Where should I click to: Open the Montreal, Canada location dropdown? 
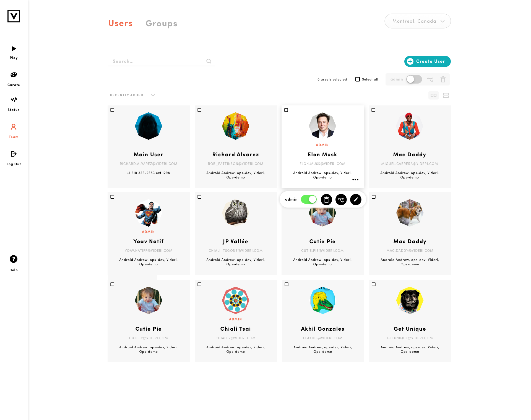418,21
